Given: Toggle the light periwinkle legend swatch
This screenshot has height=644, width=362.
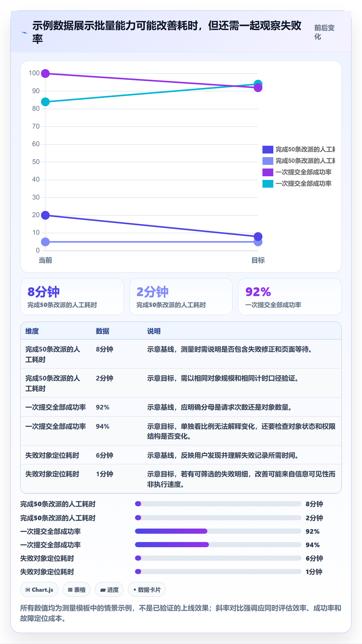Looking at the screenshot, I should 268,161.
